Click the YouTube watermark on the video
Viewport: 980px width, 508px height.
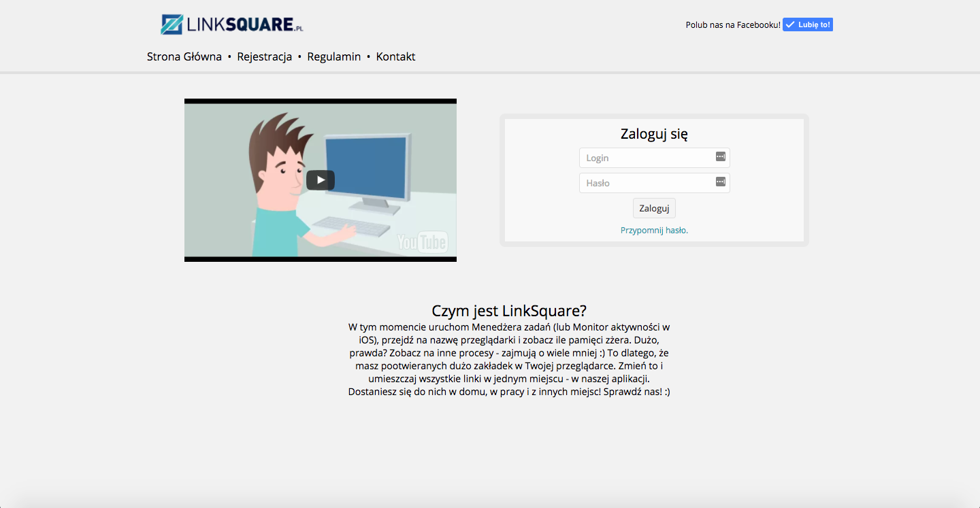tap(421, 242)
